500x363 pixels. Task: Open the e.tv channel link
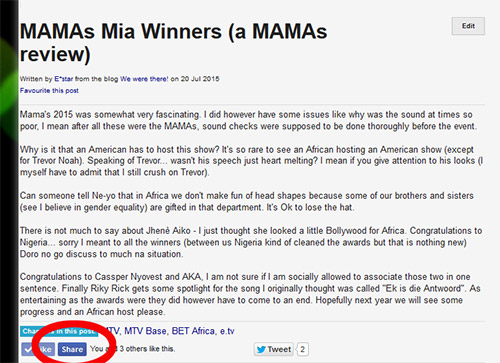pyautogui.click(x=227, y=331)
